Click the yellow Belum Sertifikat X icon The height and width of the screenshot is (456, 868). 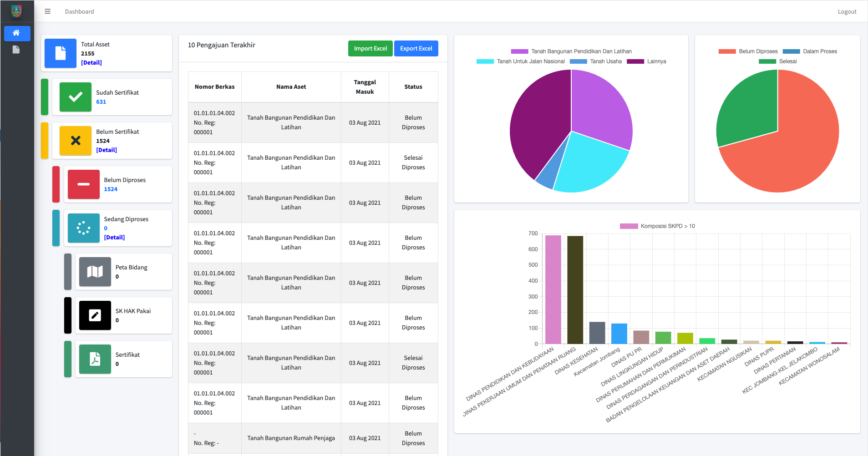click(75, 141)
